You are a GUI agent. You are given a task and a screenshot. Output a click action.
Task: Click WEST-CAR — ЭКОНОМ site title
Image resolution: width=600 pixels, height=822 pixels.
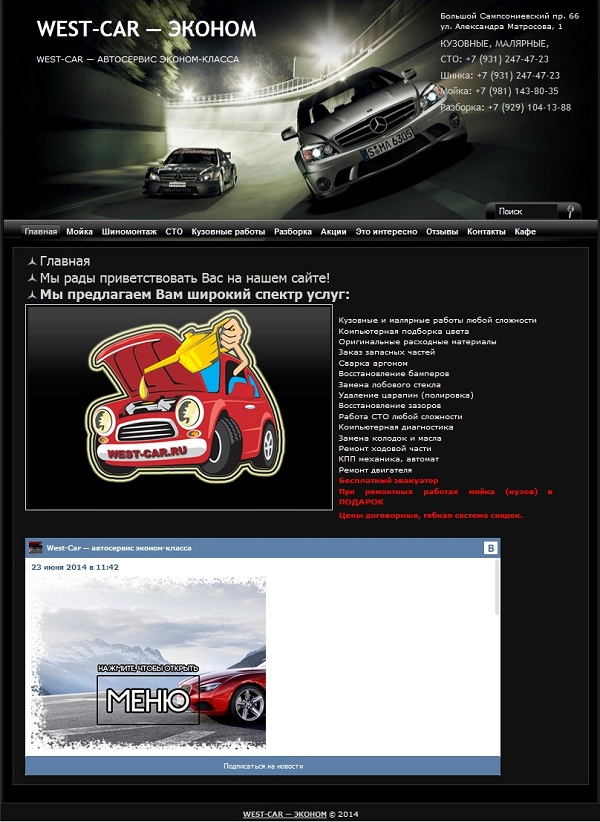coord(146,29)
